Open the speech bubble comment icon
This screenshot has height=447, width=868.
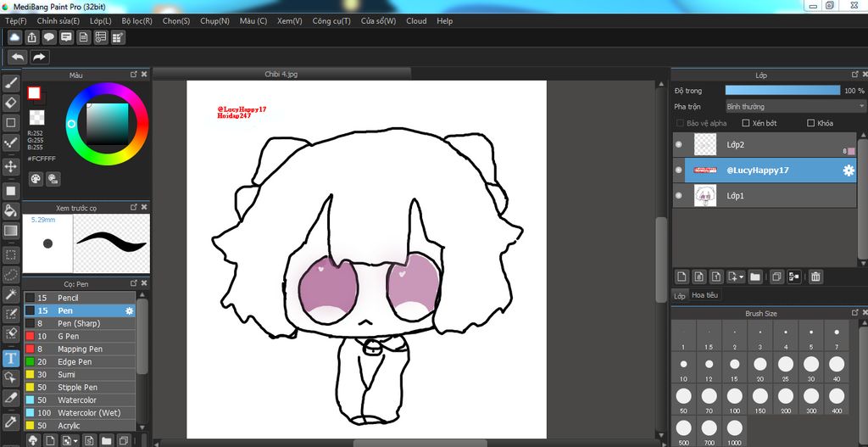tap(49, 37)
